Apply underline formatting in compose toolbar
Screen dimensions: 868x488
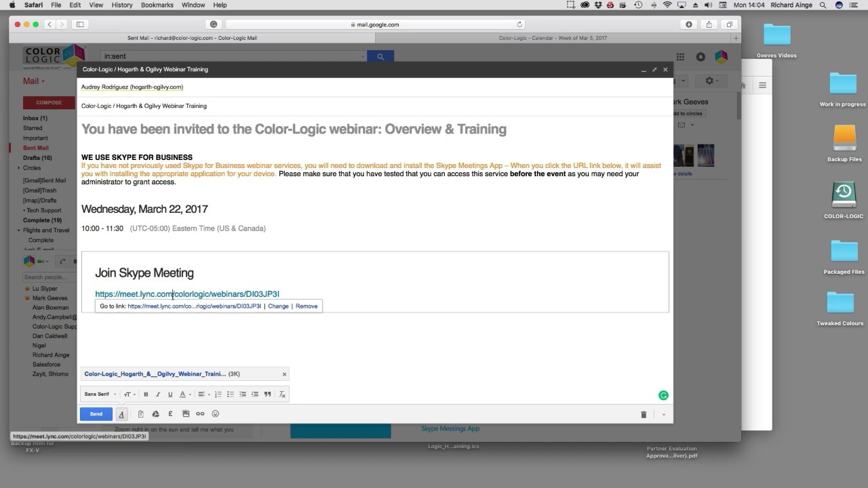(170, 394)
